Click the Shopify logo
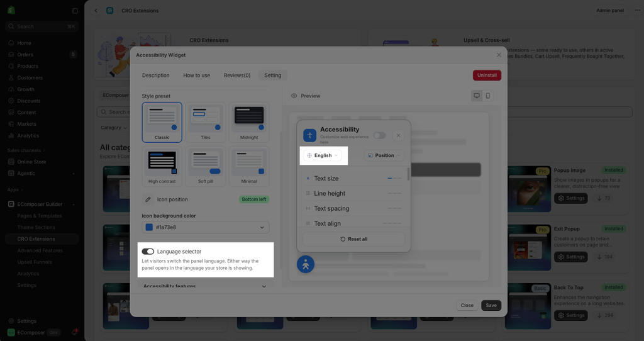 [11, 10]
